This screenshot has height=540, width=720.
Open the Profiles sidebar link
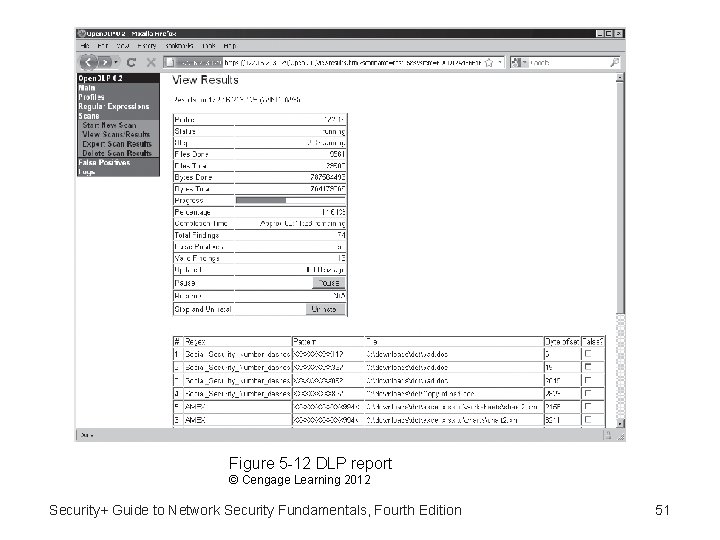pos(91,97)
